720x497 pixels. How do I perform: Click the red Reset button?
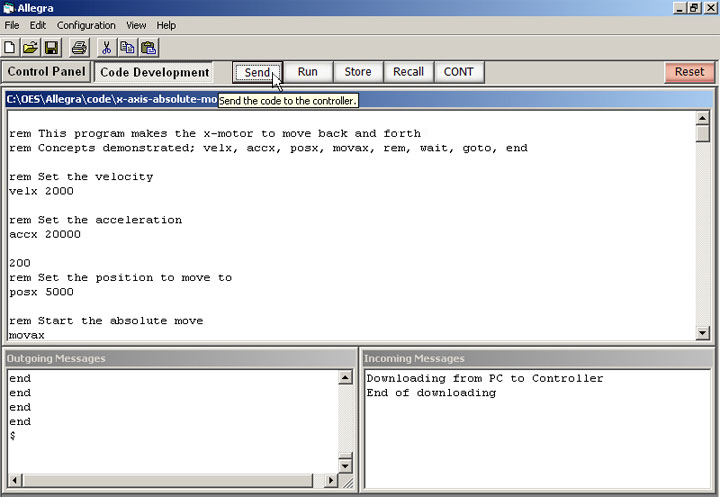tap(689, 72)
